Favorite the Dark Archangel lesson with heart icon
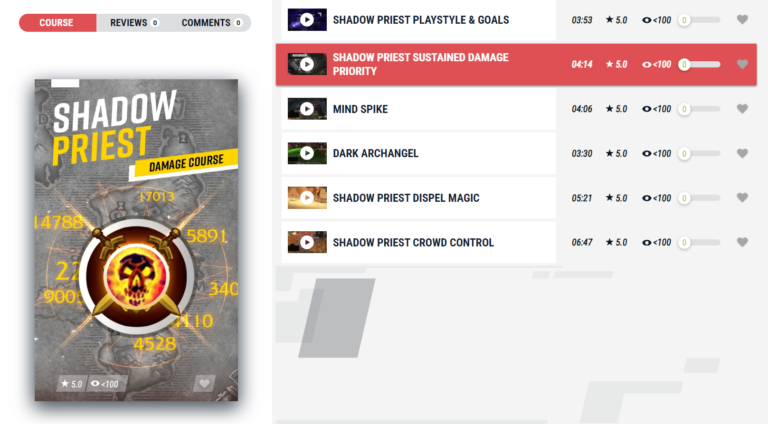 click(x=742, y=153)
